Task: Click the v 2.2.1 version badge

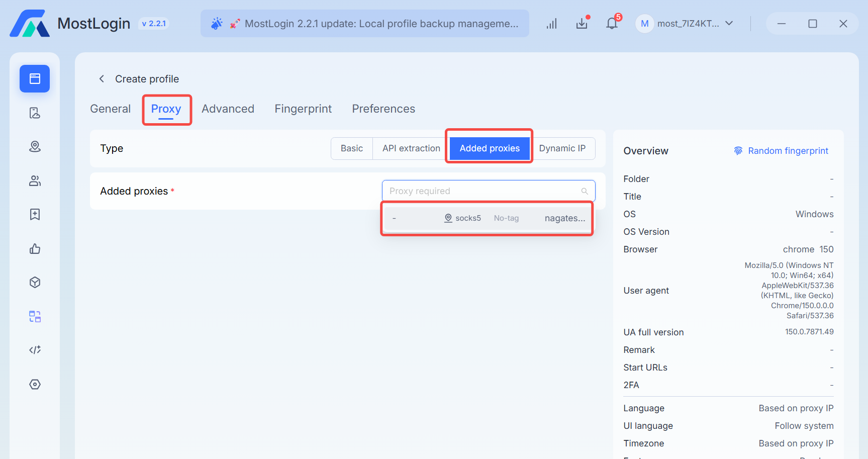Action: (154, 24)
